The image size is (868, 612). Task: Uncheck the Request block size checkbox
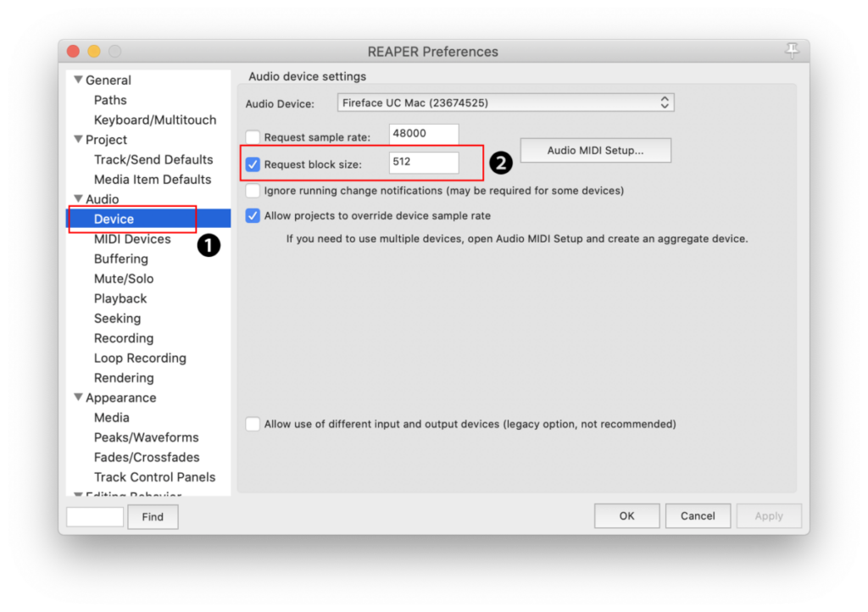coord(253,164)
